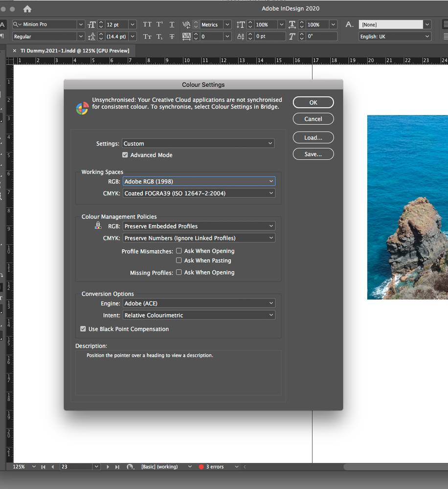This screenshot has width=448, height=489.
Task: Click the horizontal scrollbar at window bottom
Action: [x=396, y=467]
